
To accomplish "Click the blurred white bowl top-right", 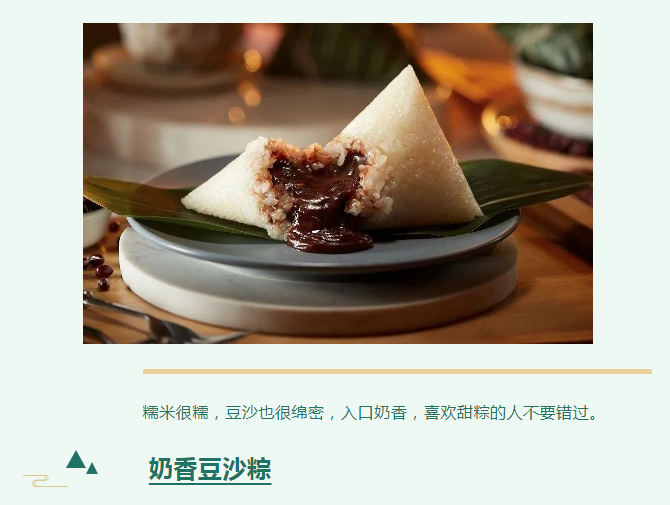I will click(555, 92).
